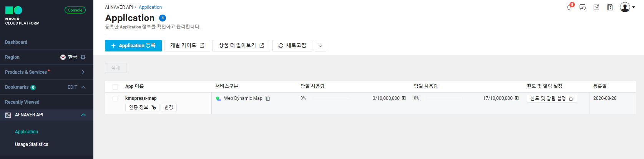Image resolution: width=644 pixels, height=159 pixels.
Task: Click the 새로고침 refresh button
Action: coord(292,46)
